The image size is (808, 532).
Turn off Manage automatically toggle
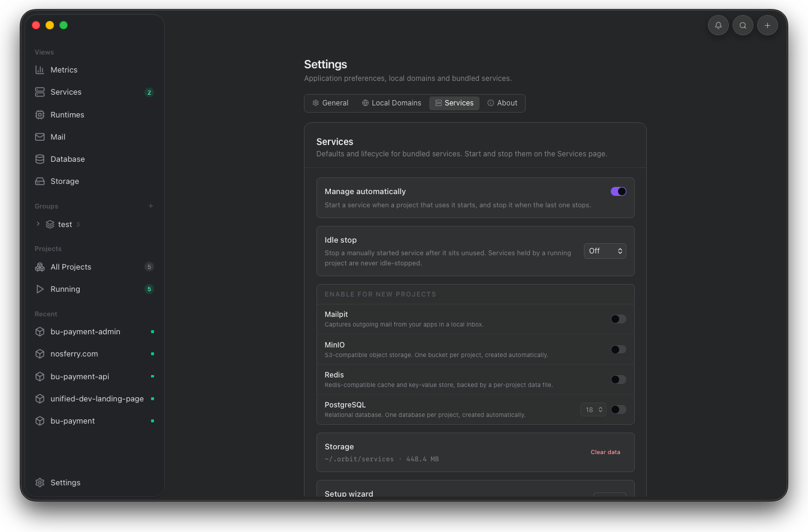click(x=619, y=192)
